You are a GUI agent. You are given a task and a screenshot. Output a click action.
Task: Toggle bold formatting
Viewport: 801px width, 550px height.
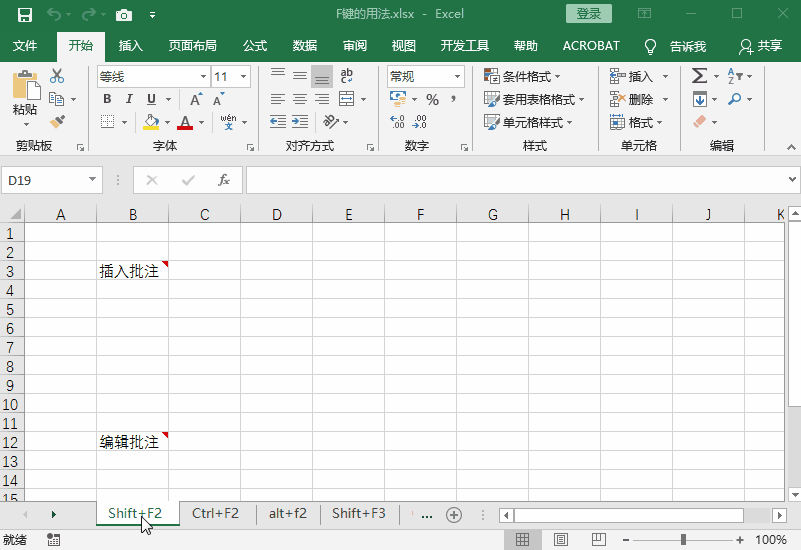(107, 99)
